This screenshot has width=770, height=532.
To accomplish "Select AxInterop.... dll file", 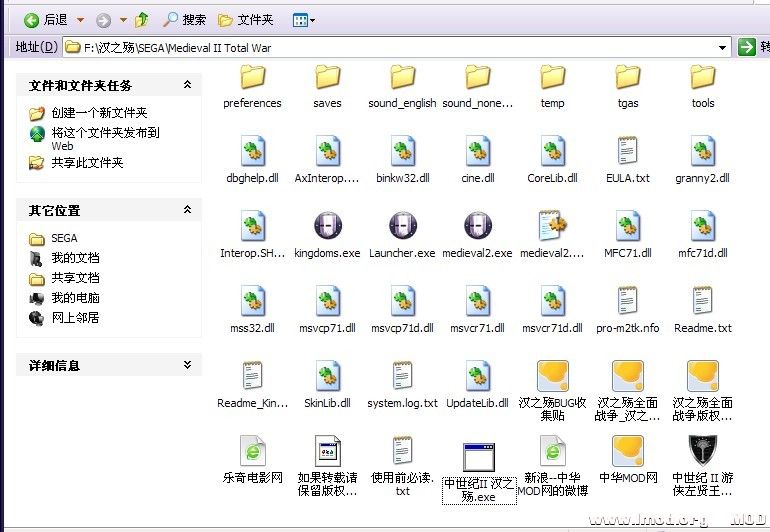I will [x=328, y=160].
